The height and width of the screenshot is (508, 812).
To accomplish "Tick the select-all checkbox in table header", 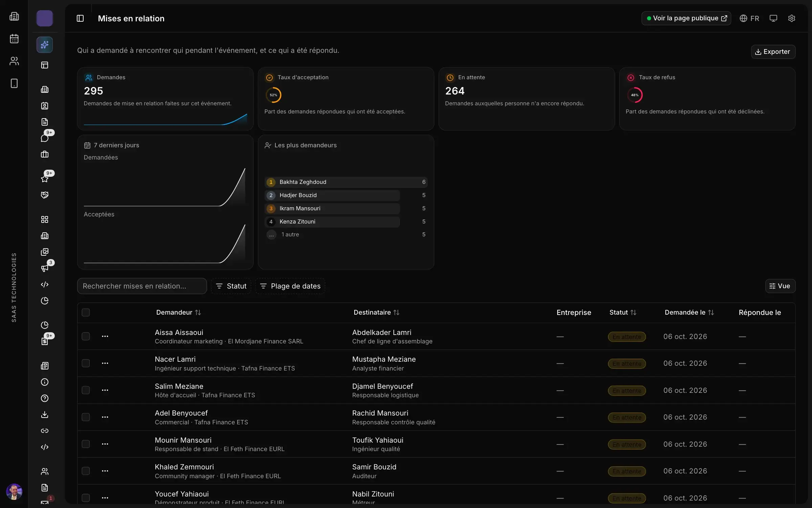I will tap(86, 312).
